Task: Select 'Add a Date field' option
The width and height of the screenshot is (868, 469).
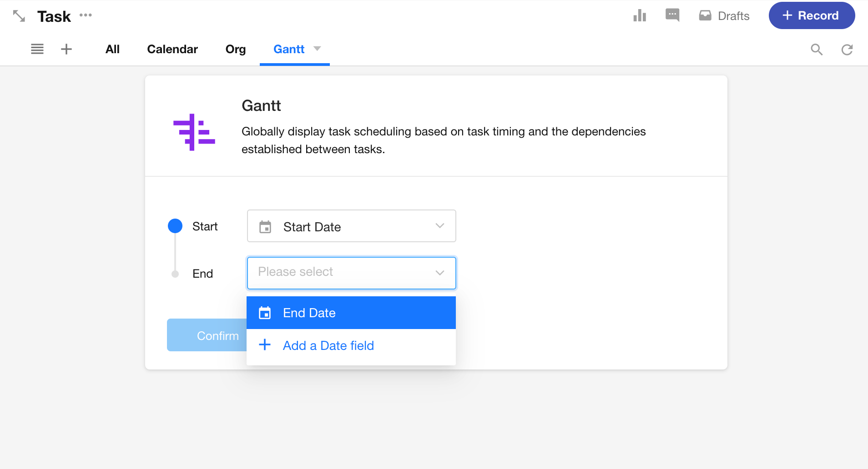Action: [328, 345]
